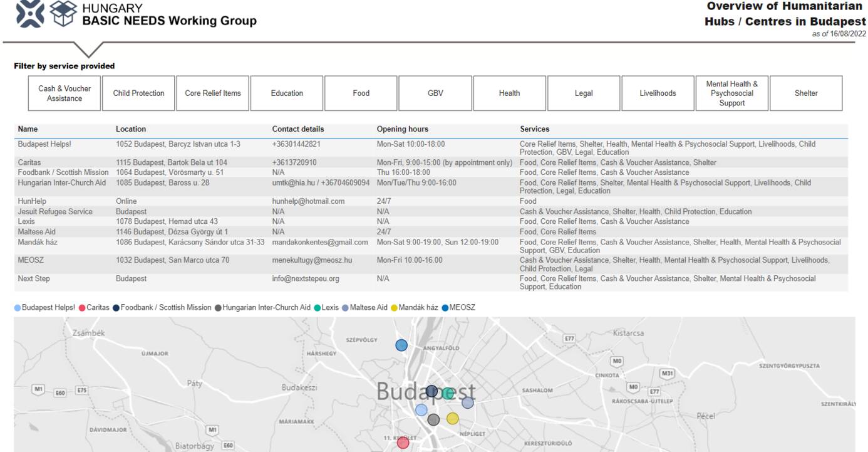Click the MEOSZ entry in the legend
Image resolution: width=868 pixels, height=452 pixels.
pyautogui.click(x=458, y=307)
